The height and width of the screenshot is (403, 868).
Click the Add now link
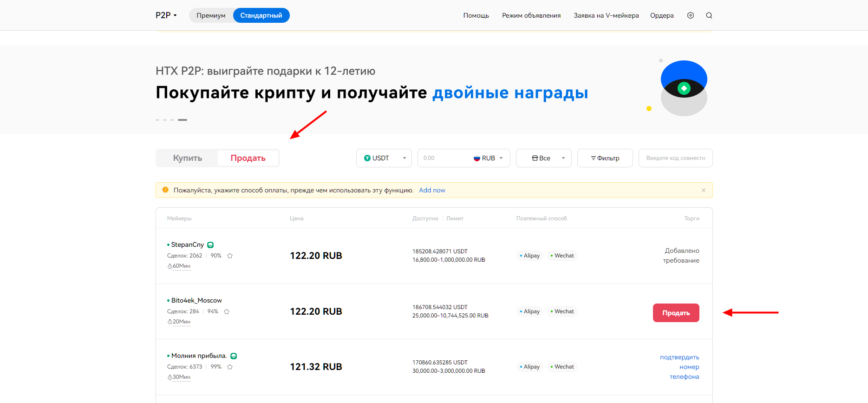[x=432, y=190]
